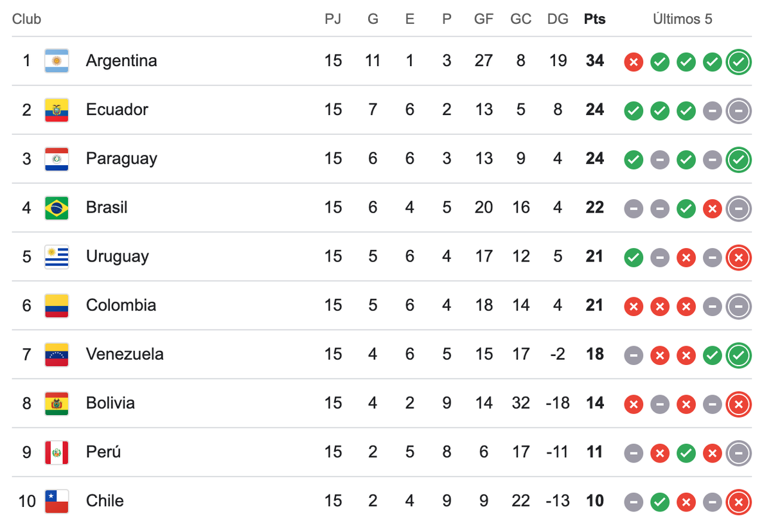
Task: Click Argentina's 34 points value
Action: pyautogui.click(x=595, y=61)
